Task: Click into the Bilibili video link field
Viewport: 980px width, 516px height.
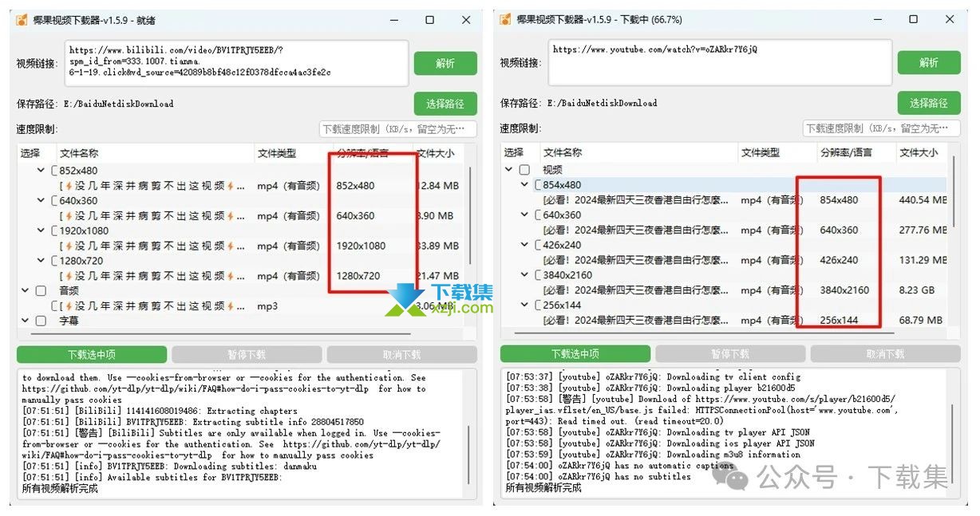Action: tap(236, 64)
